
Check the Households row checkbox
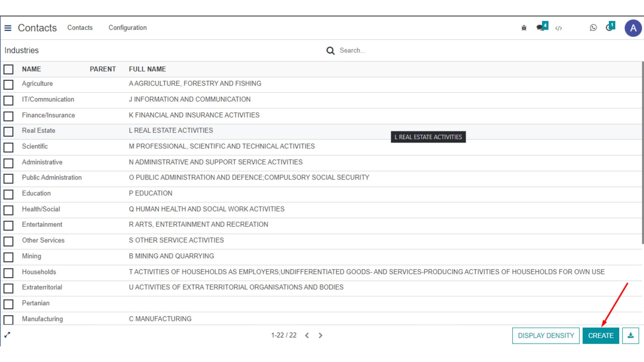tap(8, 273)
